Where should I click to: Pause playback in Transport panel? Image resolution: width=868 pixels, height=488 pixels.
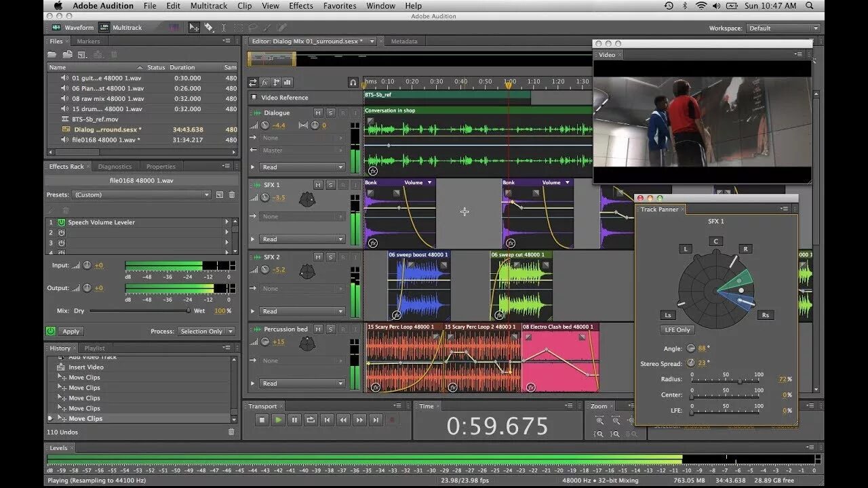click(x=294, y=420)
